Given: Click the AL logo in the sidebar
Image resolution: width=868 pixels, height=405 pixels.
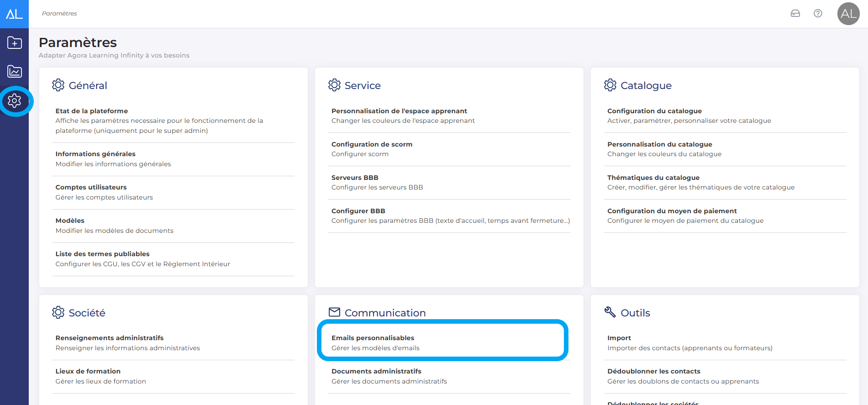Looking at the screenshot, I should click(14, 14).
